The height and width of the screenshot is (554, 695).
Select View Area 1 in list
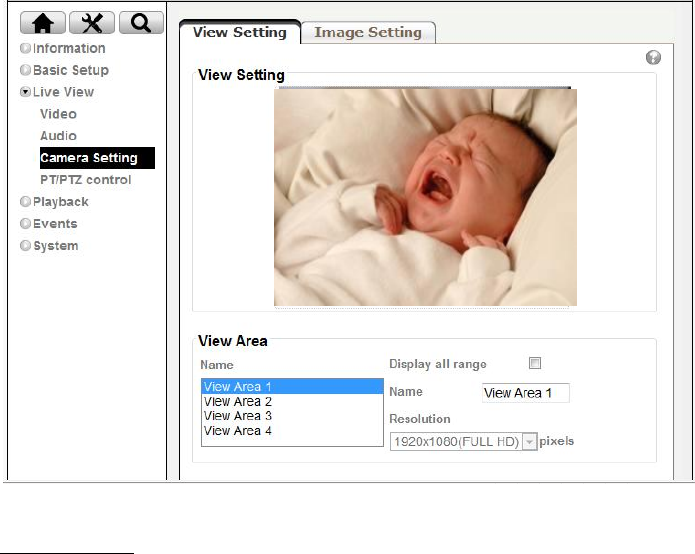(292, 387)
